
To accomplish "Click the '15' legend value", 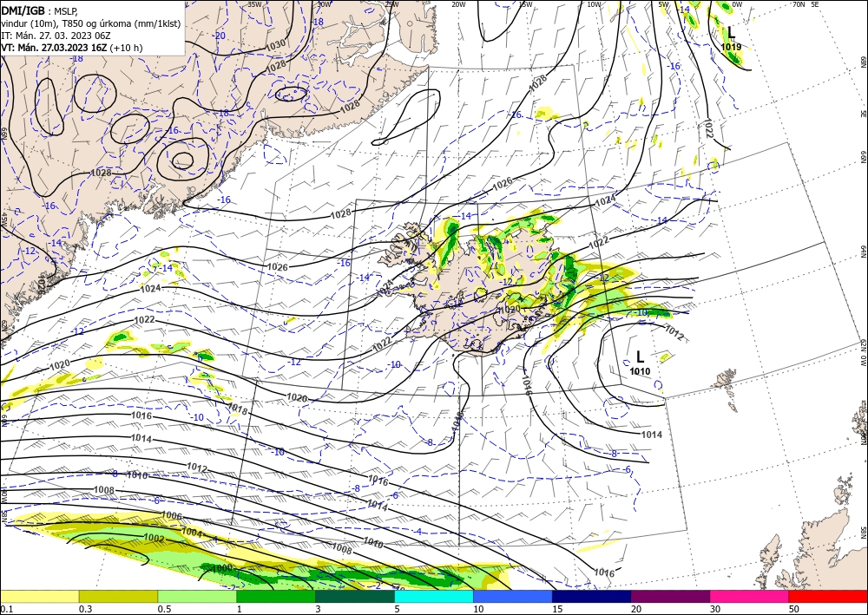I will tap(557, 609).
